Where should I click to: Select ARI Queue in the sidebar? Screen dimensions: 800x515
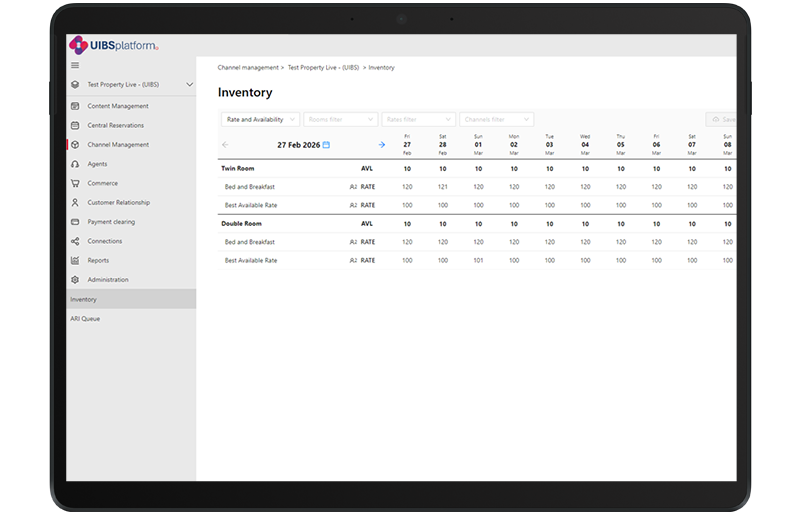85,319
